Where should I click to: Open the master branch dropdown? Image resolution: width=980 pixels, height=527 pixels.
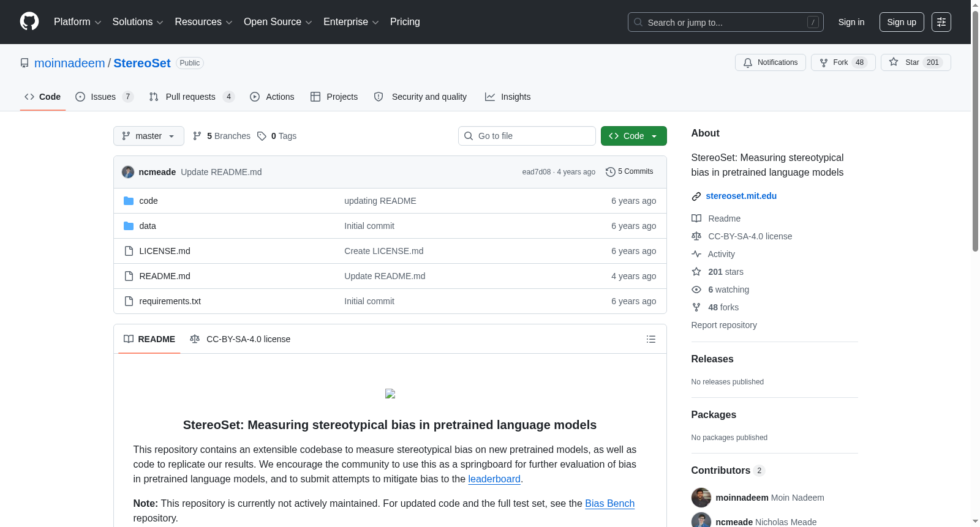pos(149,136)
